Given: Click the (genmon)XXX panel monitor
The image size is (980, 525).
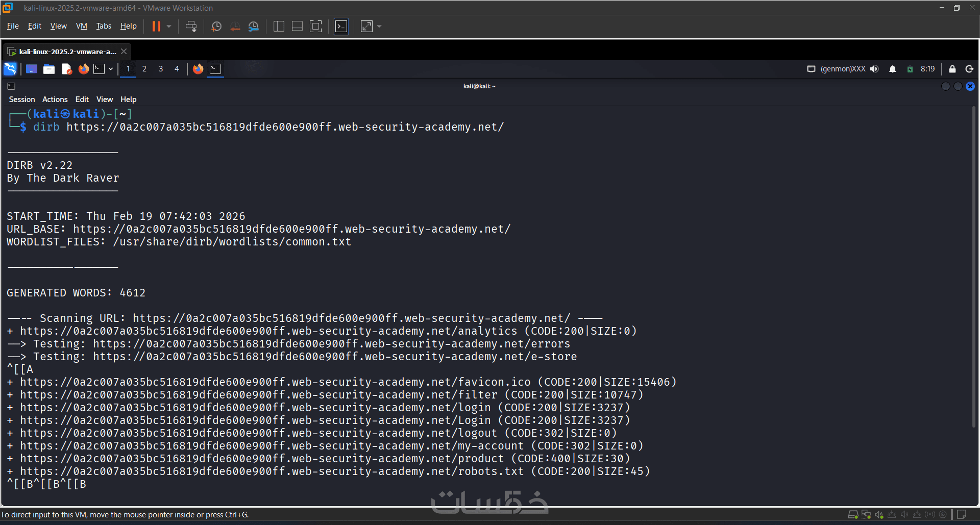Looking at the screenshot, I should [x=843, y=69].
